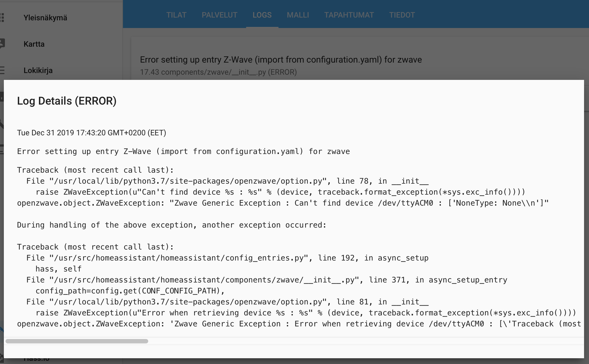The height and width of the screenshot is (364, 589).
Task: Click the partially hidden Hass.io sidebar label
Action: point(37,359)
